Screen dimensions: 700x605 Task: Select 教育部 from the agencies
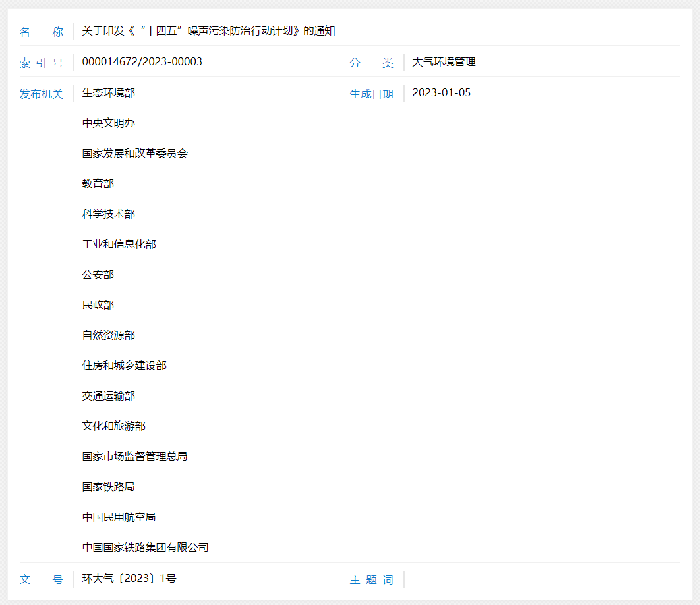(x=98, y=183)
